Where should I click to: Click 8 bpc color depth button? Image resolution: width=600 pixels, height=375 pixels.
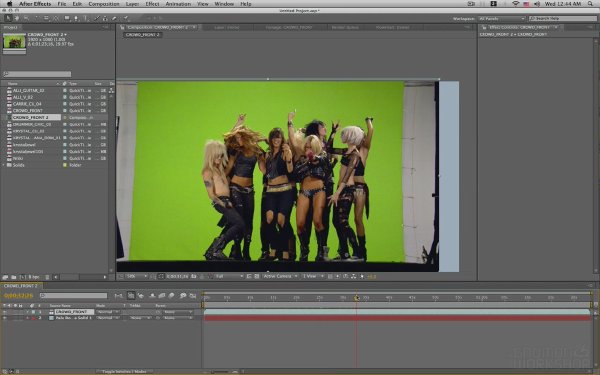(34, 277)
